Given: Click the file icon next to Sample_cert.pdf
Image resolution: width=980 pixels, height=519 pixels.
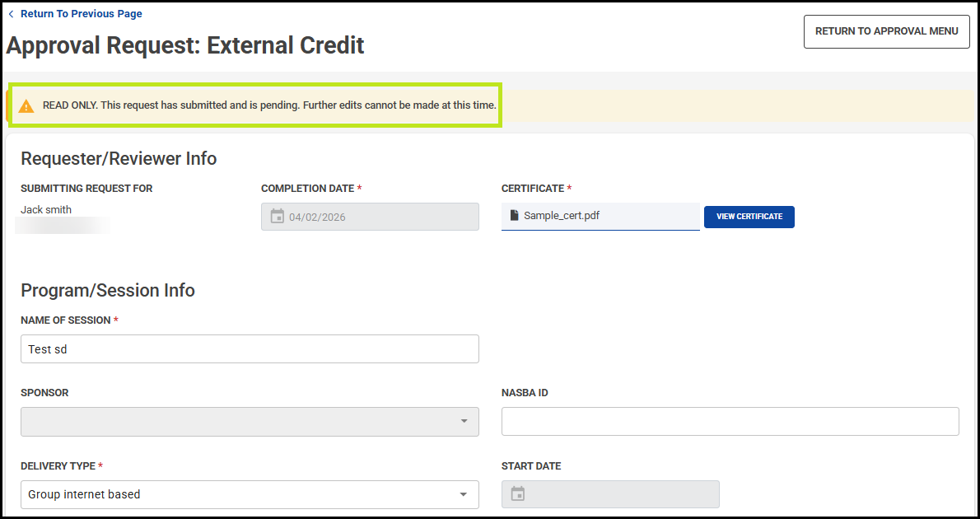Looking at the screenshot, I should coord(515,216).
